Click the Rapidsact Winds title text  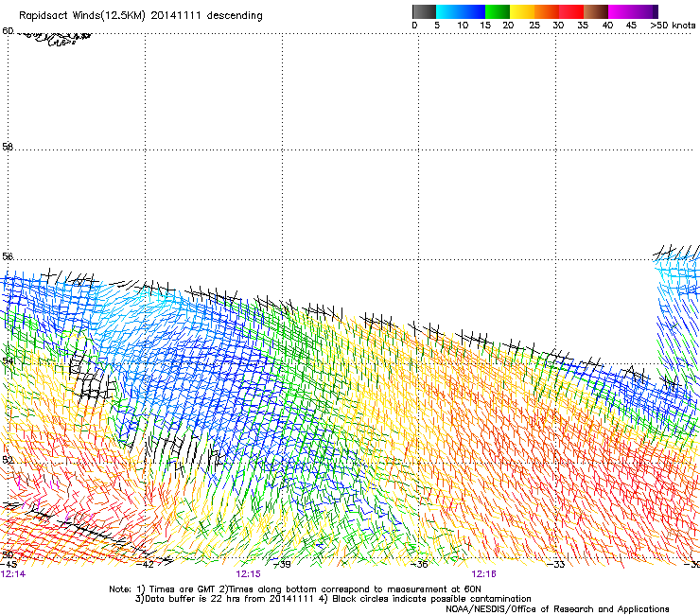coord(141,16)
